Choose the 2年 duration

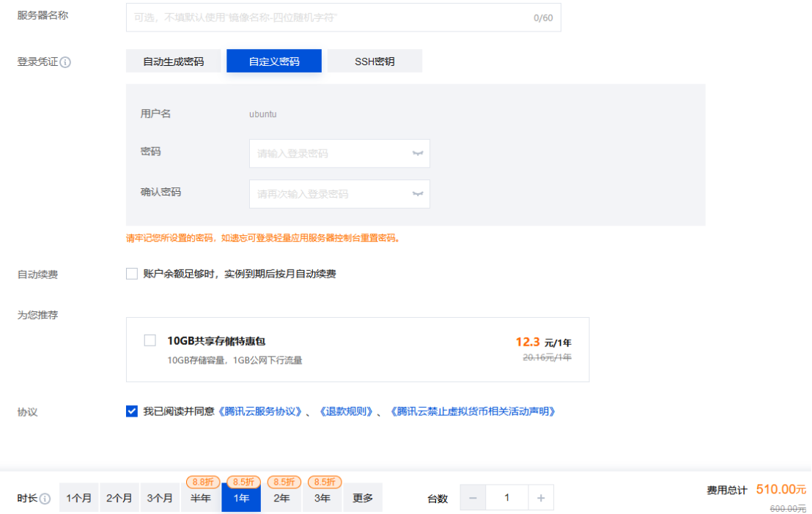tap(281, 498)
